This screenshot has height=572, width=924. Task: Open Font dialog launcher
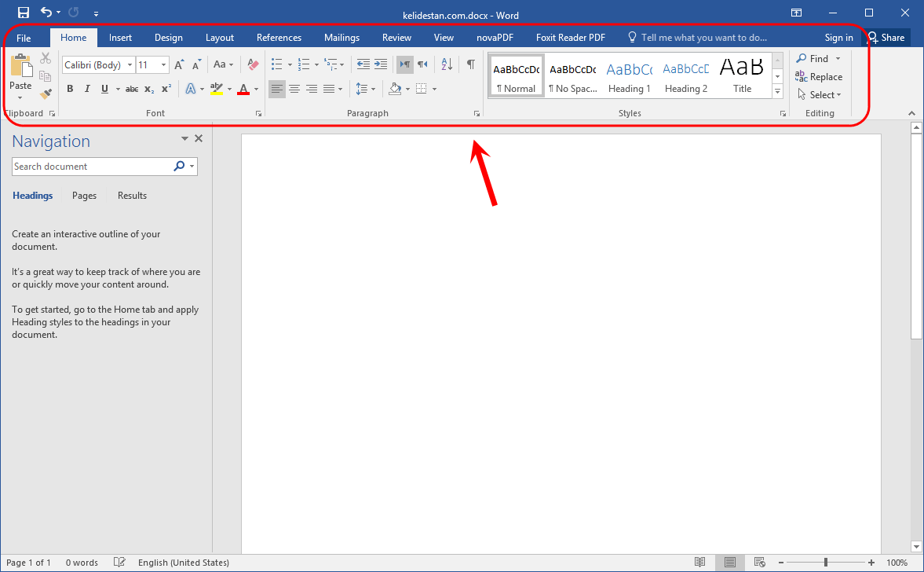[259, 114]
